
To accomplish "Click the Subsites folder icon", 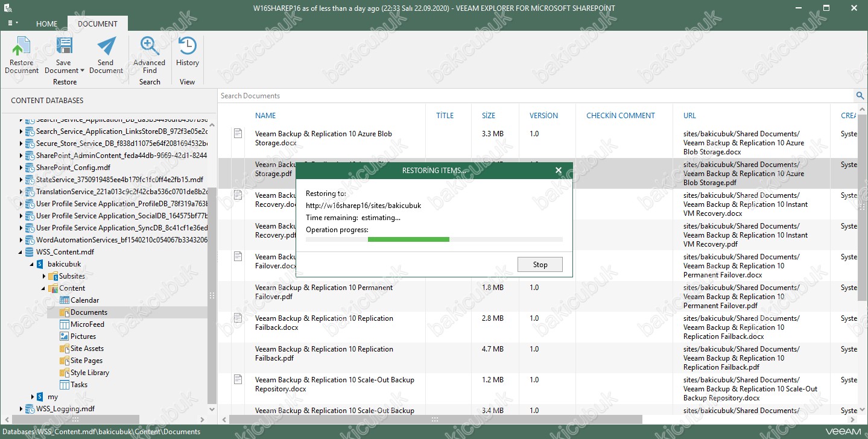I will point(52,276).
